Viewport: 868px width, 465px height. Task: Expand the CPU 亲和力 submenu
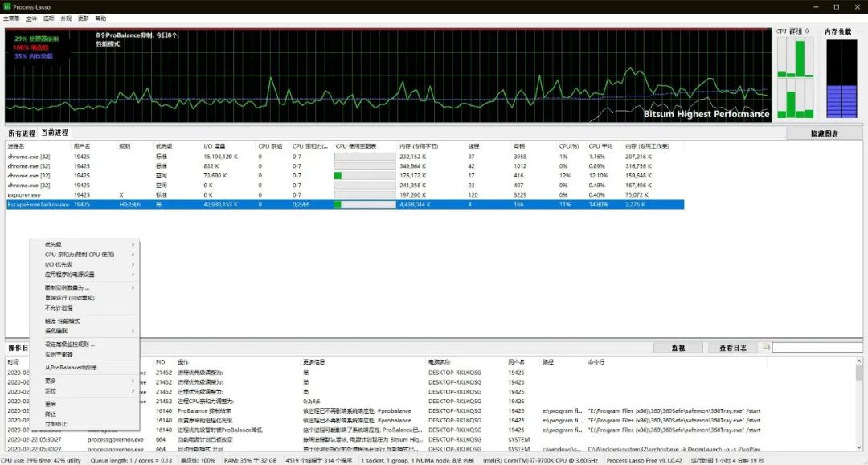click(x=84, y=255)
